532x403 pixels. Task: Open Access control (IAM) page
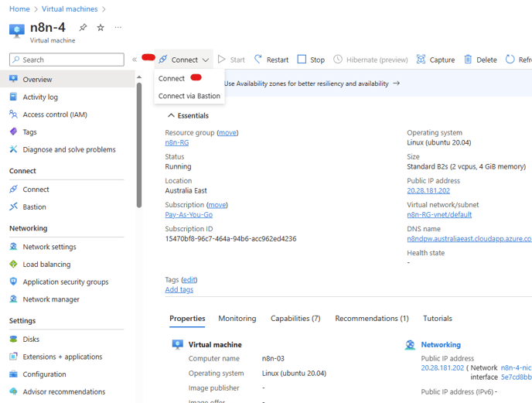pyautogui.click(x=54, y=114)
